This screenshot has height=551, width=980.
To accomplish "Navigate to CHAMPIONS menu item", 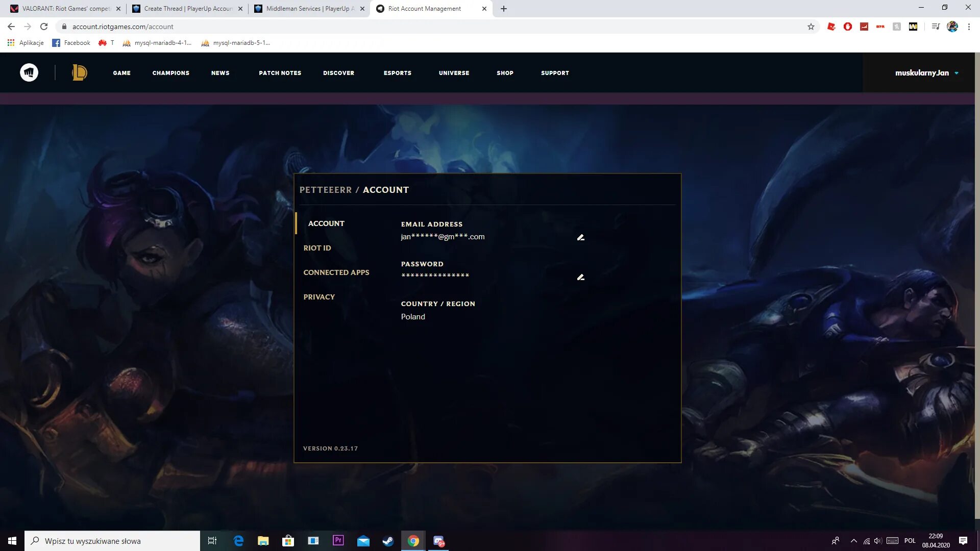I will pos(170,72).
